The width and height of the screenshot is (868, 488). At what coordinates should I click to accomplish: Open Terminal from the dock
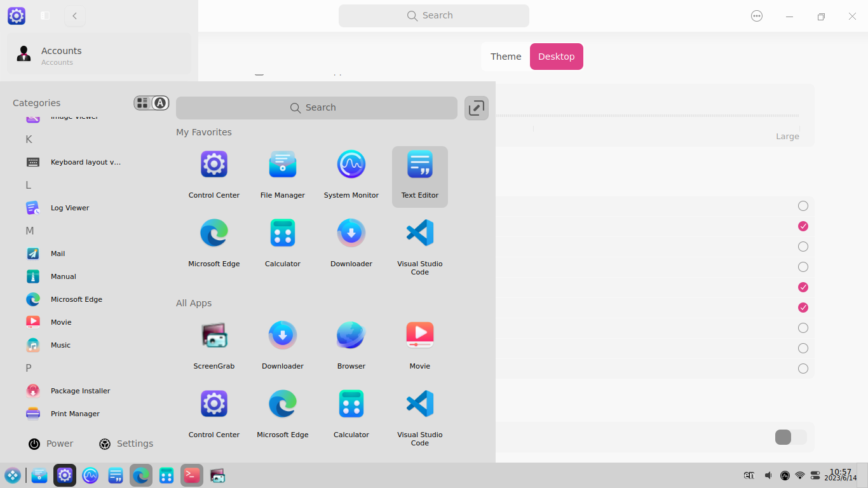click(191, 475)
